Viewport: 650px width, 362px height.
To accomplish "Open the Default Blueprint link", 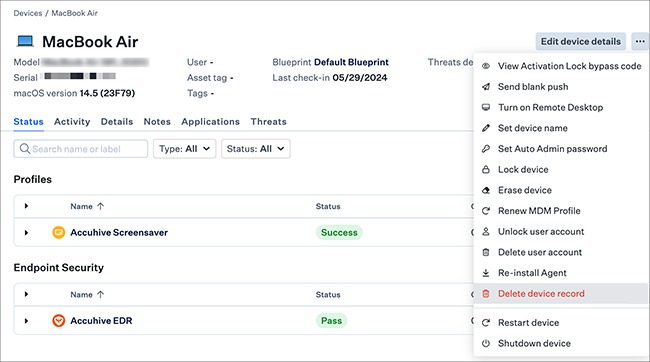I will tap(351, 62).
